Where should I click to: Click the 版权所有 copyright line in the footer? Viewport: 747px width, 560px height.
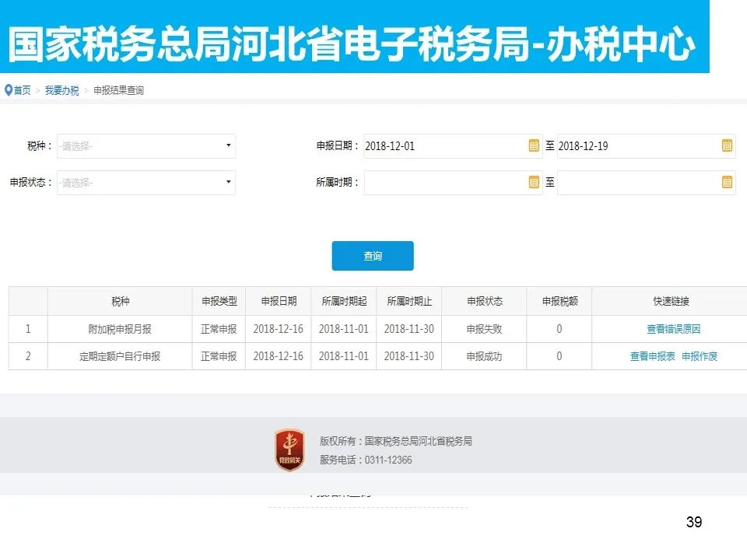click(396, 442)
